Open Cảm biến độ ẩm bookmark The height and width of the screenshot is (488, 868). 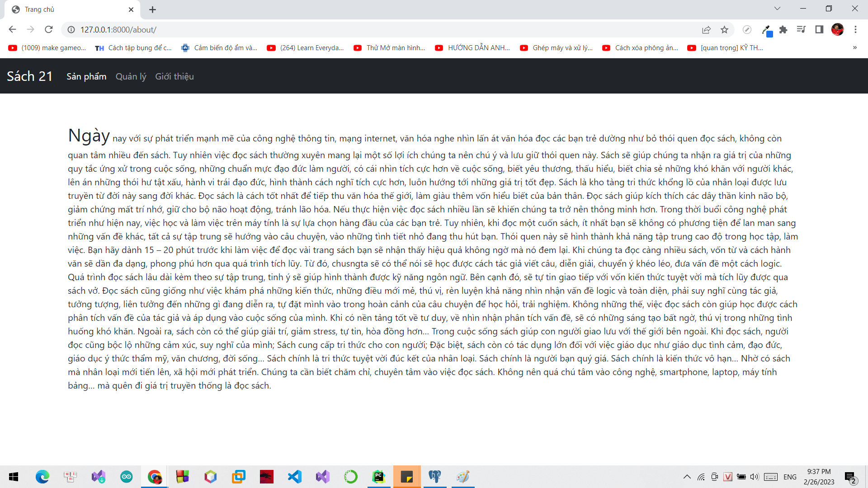click(x=219, y=48)
